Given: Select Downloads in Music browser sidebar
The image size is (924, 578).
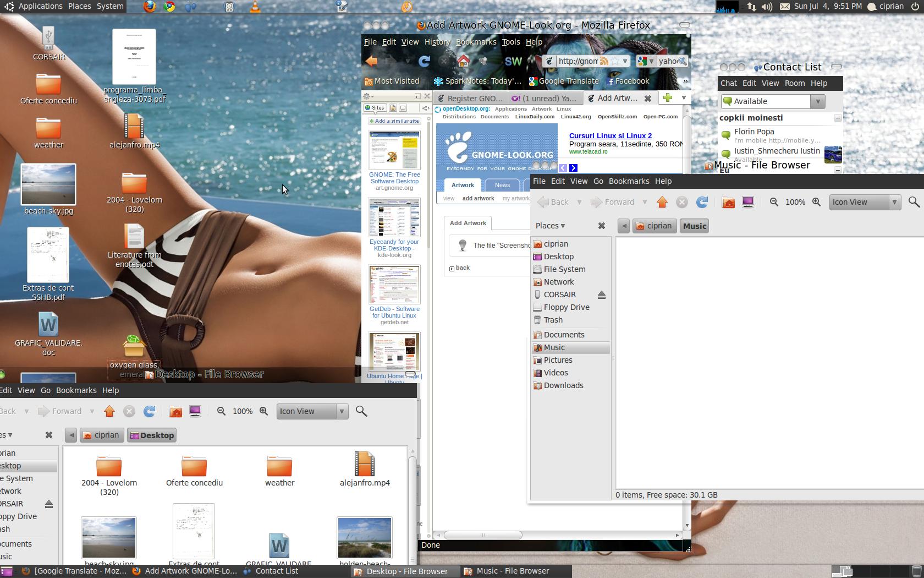Looking at the screenshot, I should point(563,385).
